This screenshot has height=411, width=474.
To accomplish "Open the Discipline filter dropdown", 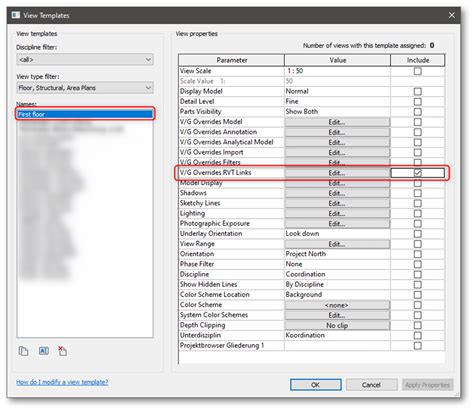I will tap(85, 60).
